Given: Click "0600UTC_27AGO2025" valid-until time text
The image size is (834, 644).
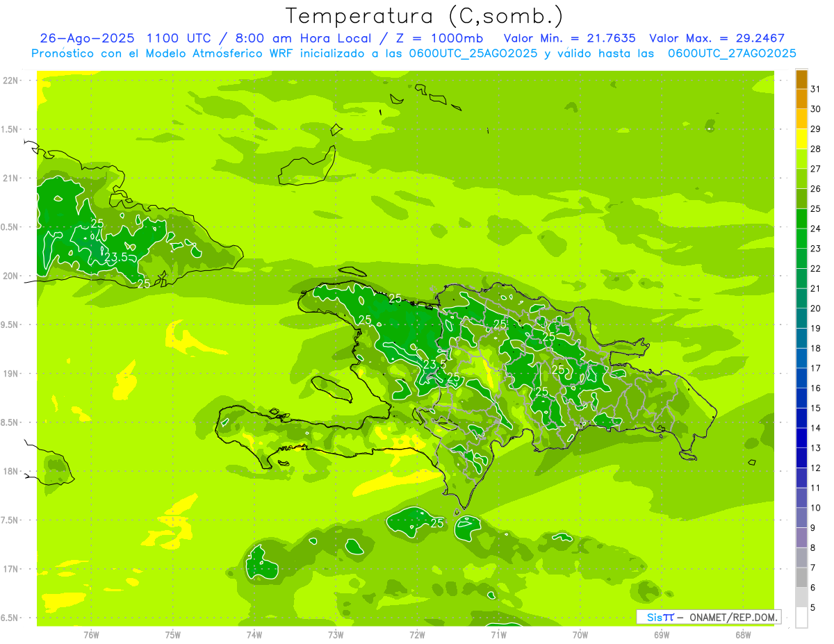Looking at the screenshot, I should [732, 53].
